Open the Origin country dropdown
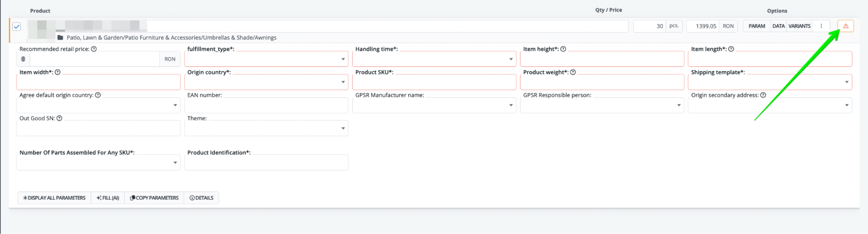This screenshot has height=234, width=868. (266, 82)
